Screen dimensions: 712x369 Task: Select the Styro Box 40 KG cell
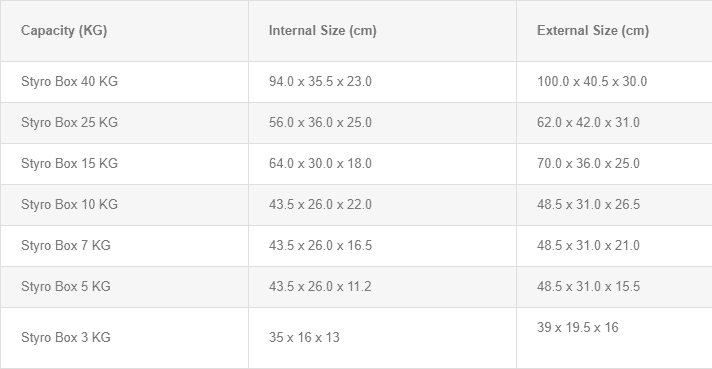point(124,82)
